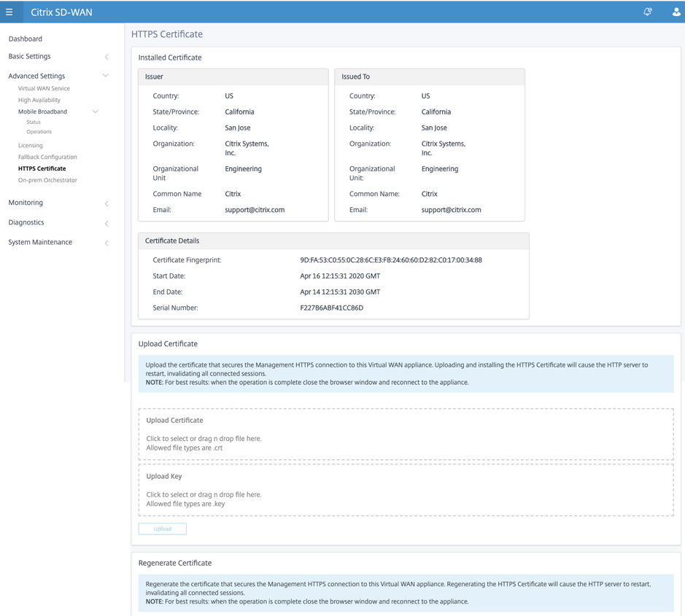The width and height of the screenshot is (685, 616).
Task: Click Issued To Common Name Citrix
Action: [430, 194]
